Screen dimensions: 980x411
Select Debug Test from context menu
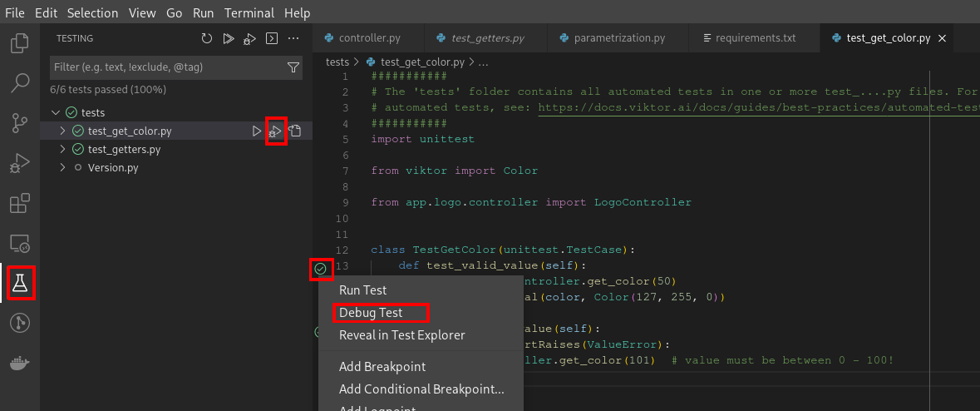point(371,313)
